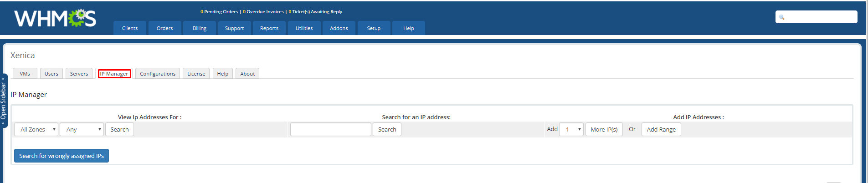The image size is (868, 183).
Task: Open the Clients menu
Action: point(130,28)
